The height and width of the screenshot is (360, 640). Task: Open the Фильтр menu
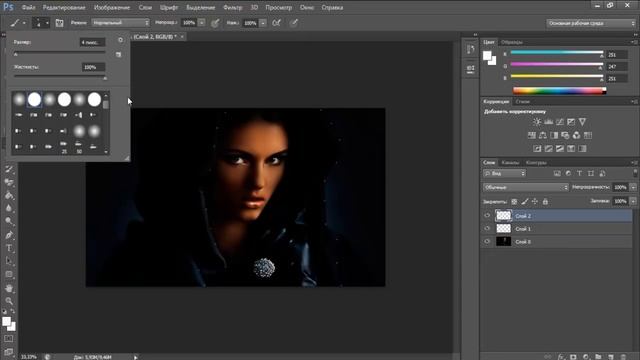point(233,7)
